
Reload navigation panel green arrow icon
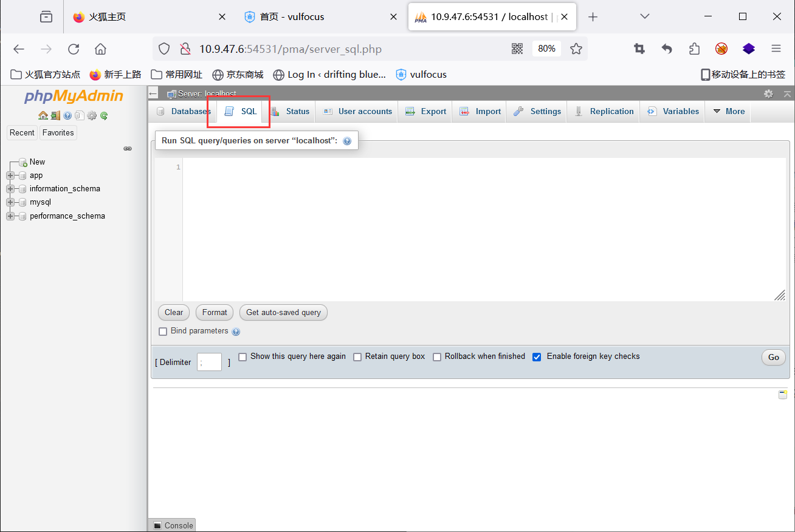(x=104, y=115)
